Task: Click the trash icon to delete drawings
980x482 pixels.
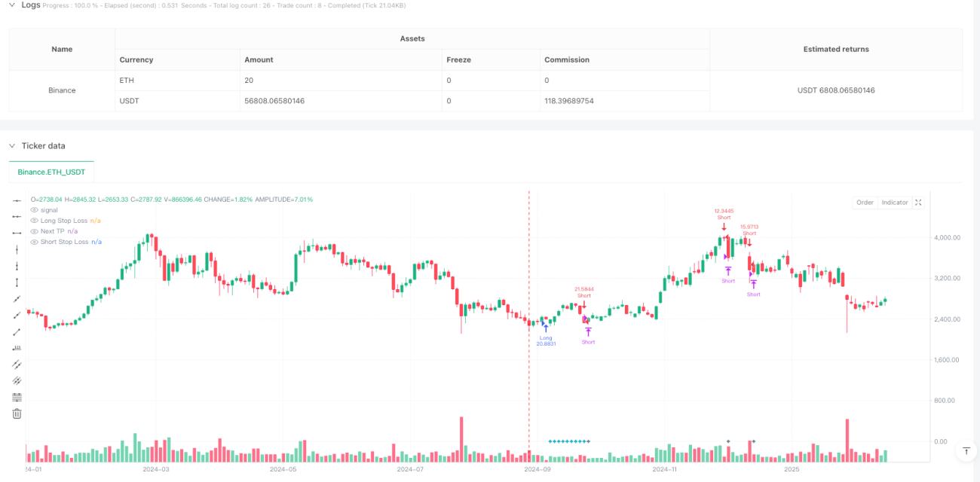Action: click(x=17, y=413)
